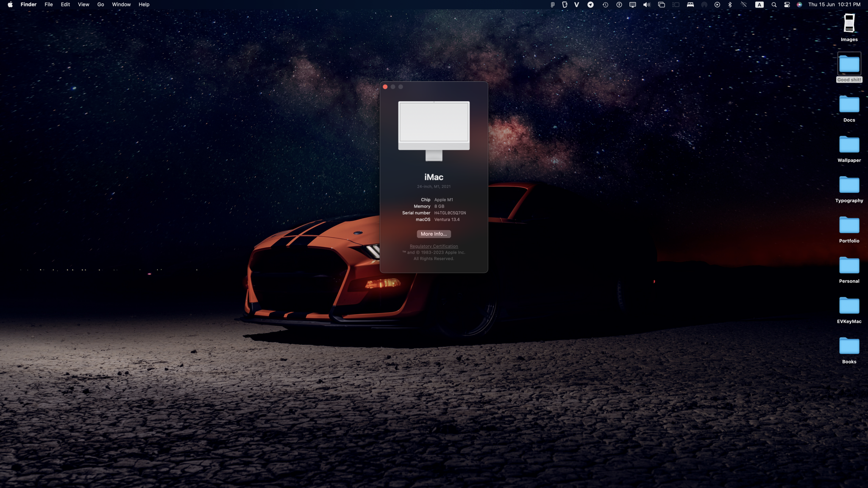Open the date and time notification area
This screenshot has height=488, width=868.
[x=834, y=5]
